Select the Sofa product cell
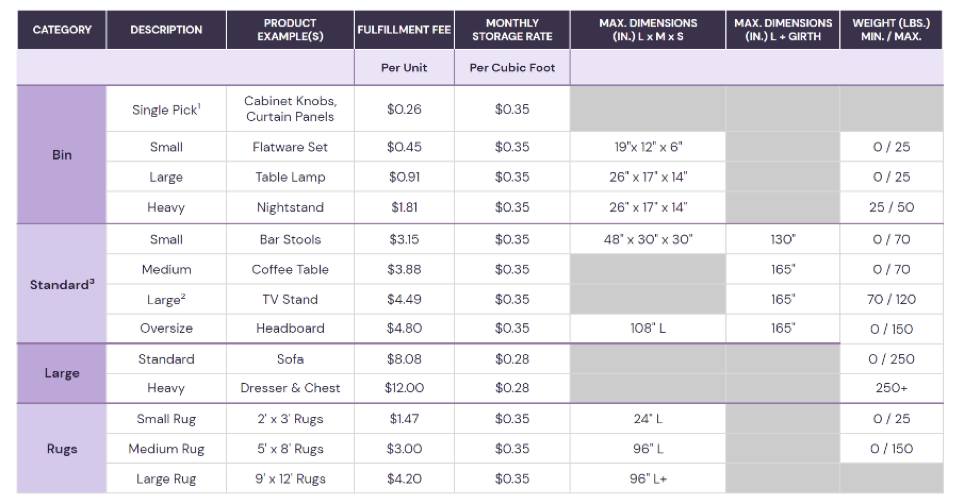The image size is (964, 504). 290,359
